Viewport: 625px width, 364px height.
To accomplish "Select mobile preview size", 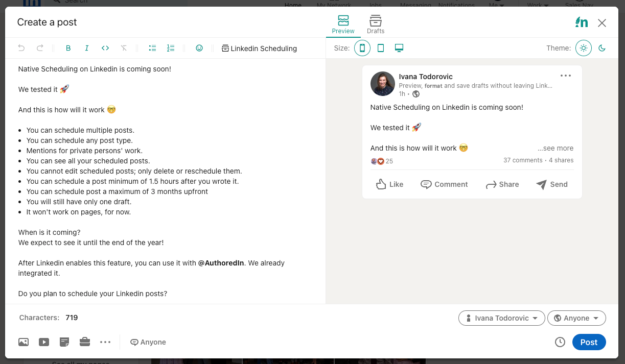I will click(x=362, y=47).
